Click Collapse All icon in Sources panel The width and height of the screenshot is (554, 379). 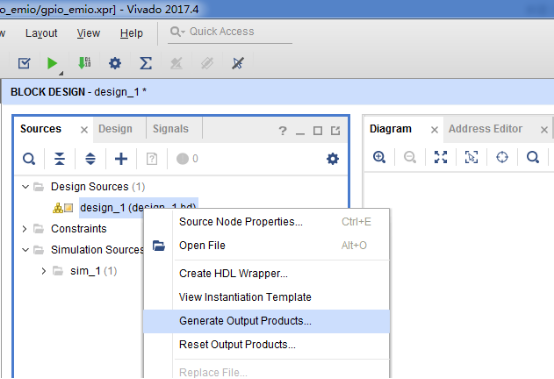[x=59, y=159]
